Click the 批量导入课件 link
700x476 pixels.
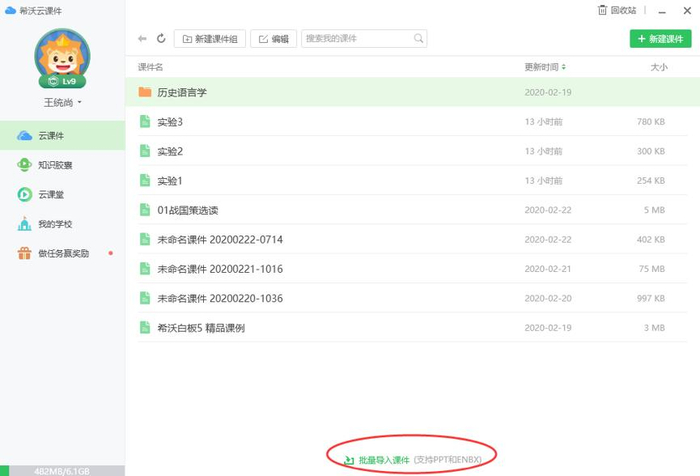click(384, 460)
